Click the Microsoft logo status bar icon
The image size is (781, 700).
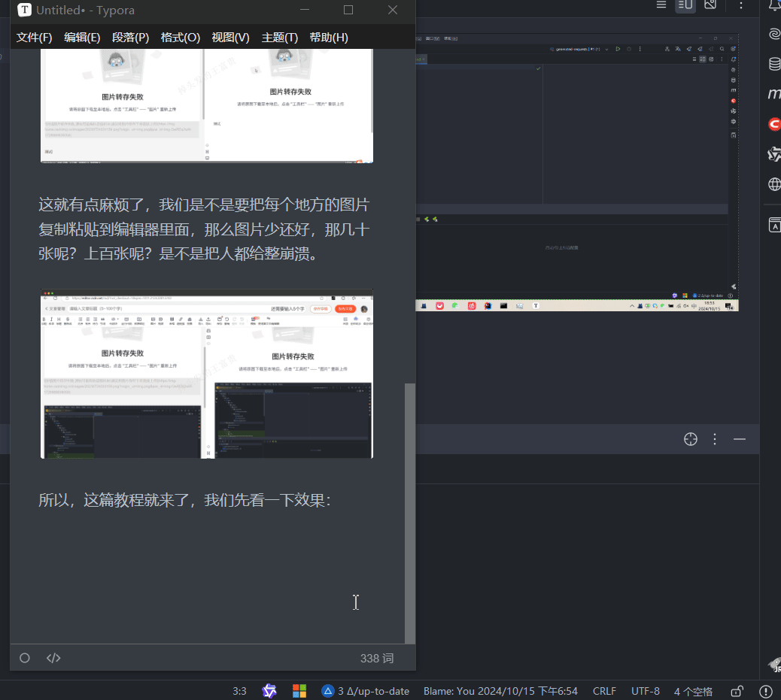coord(299,691)
